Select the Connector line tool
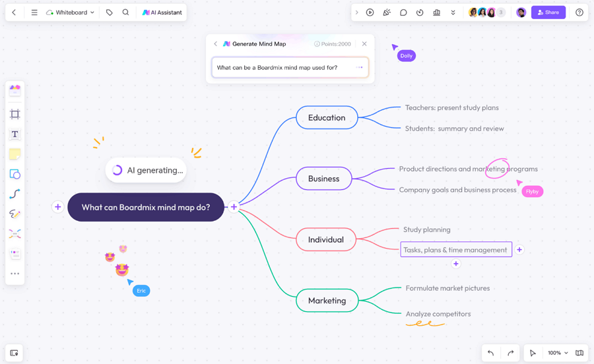This screenshot has width=594, height=364. tap(15, 194)
